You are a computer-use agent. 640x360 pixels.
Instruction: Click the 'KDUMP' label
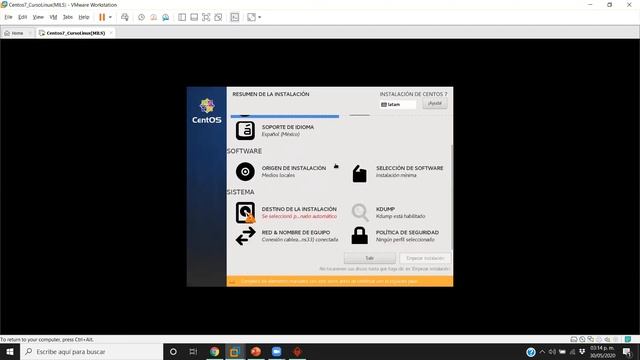(x=385, y=209)
